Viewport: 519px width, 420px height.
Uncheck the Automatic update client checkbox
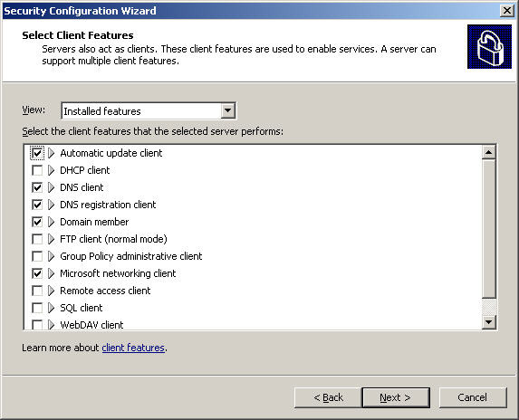(37, 153)
